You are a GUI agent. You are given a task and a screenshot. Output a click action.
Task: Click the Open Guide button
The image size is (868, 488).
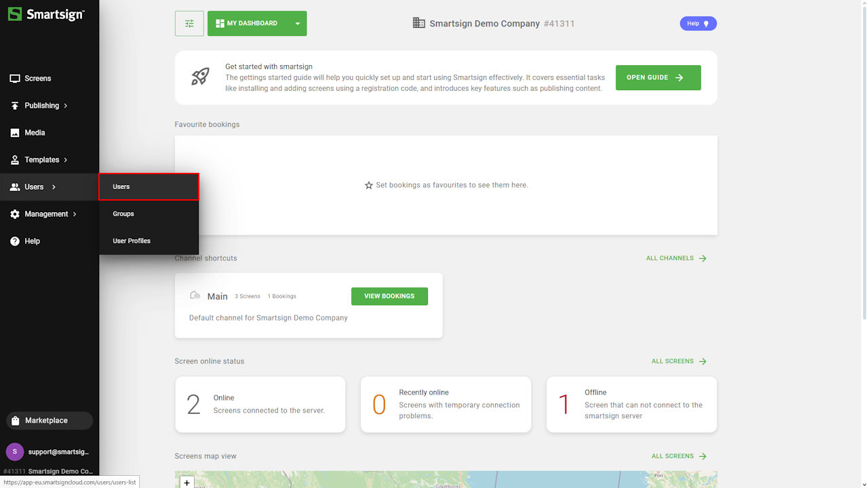click(x=658, y=78)
